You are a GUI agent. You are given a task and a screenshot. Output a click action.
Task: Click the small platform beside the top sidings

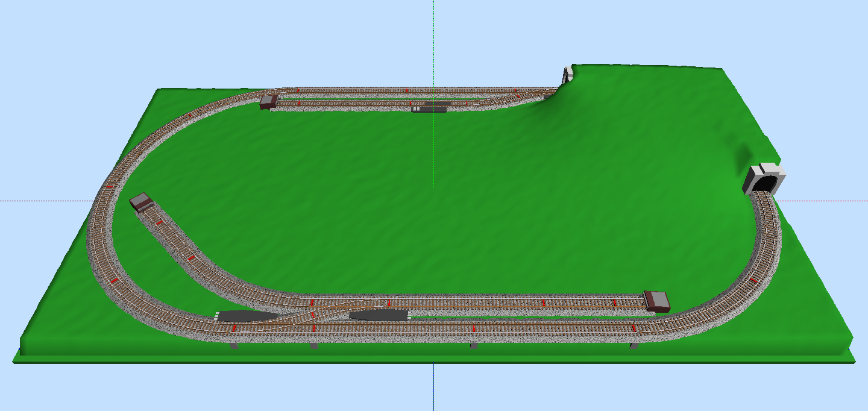(x=429, y=109)
